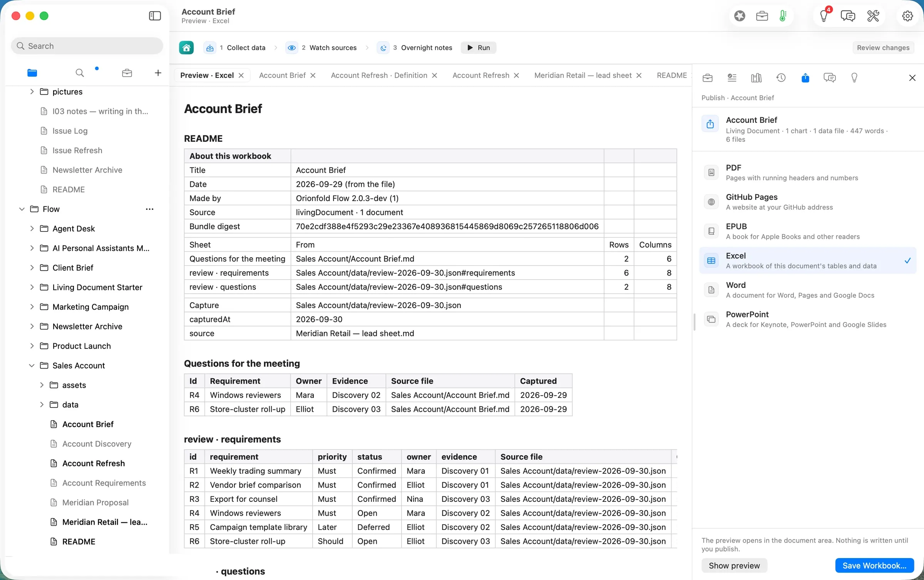Viewport: 924px width, 580px height.
Task: Open the lightbulb icon in the right panel
Action: coord(854,78)
